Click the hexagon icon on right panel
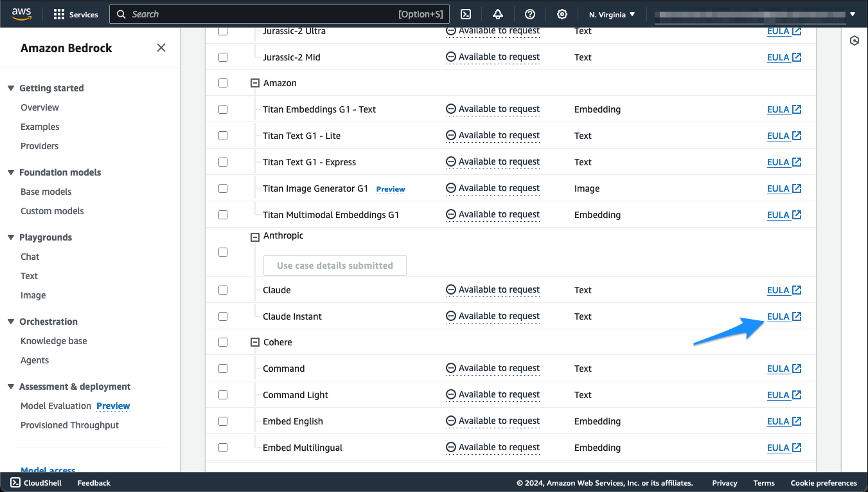 click(x=855, y=41)
